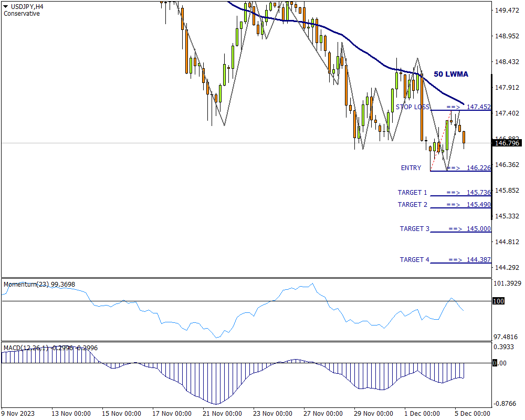Select the stop loss price 147.452
This screenshot has height=420, width=525.
(478, 107)
